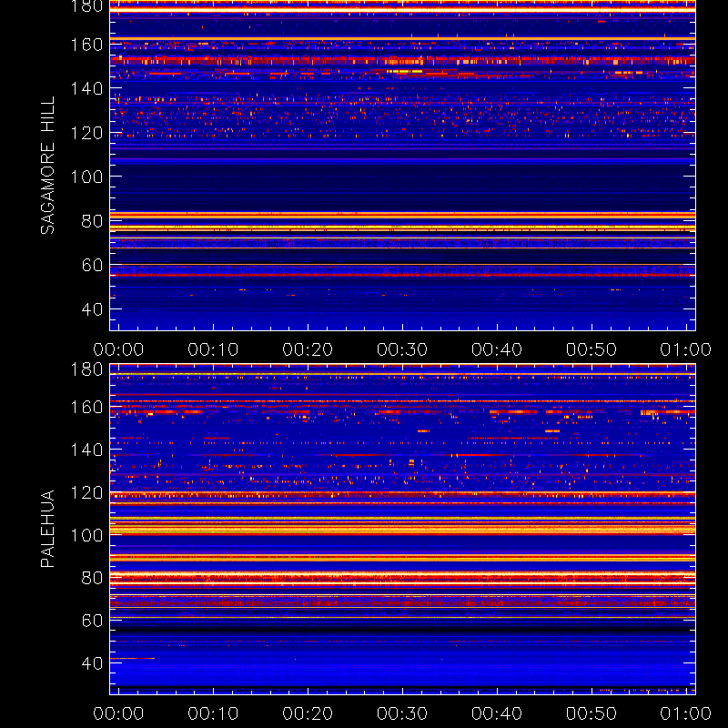728x728 pixels.
Task: Click the PALEHUA axis title
Action: [x=48, y=529]
